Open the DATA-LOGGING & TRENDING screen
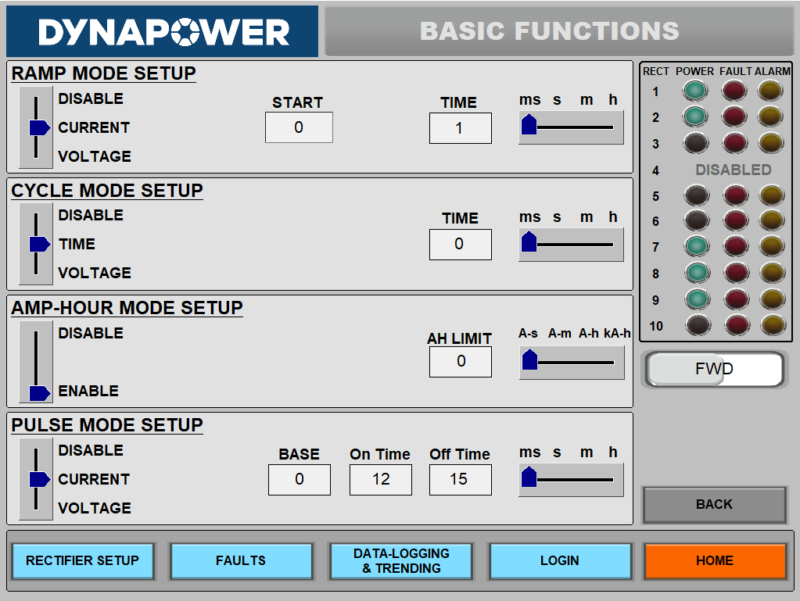800x601 pixels. pyautogui.click(x=400, y=561)
